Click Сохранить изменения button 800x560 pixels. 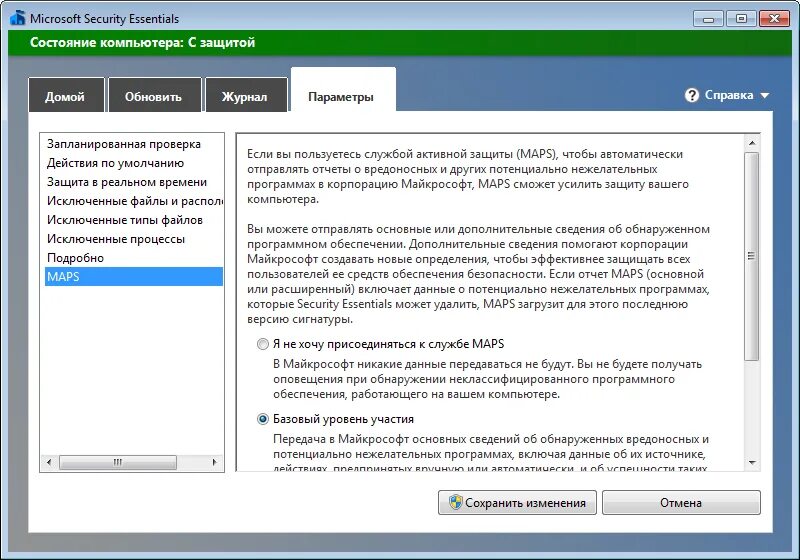click(517, 502)
